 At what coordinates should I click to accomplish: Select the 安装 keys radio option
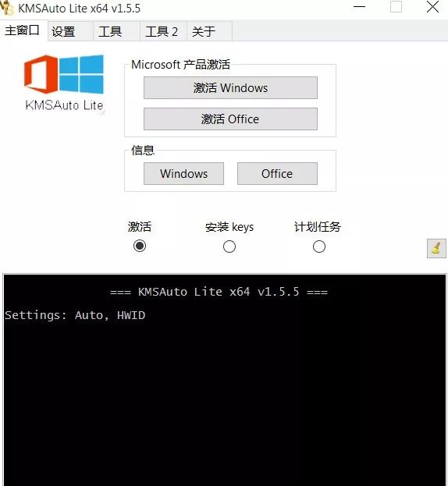click(229, 247)
